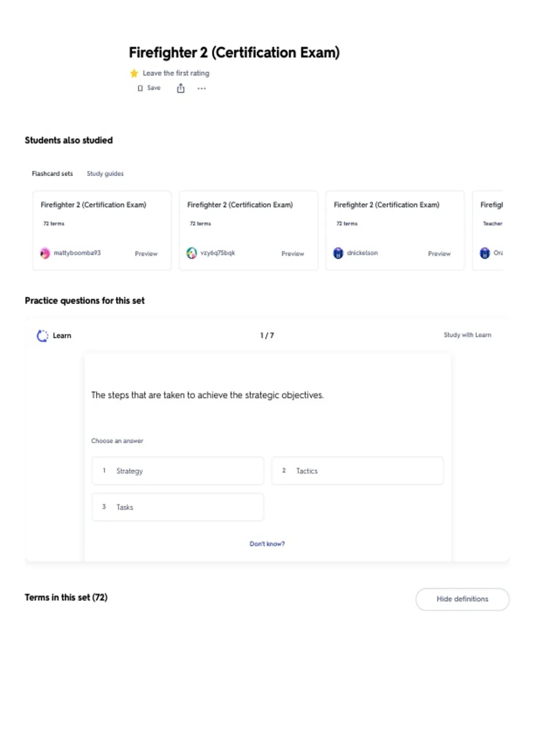Click Preview on dnickelson's set

click(x=439, y=253)
